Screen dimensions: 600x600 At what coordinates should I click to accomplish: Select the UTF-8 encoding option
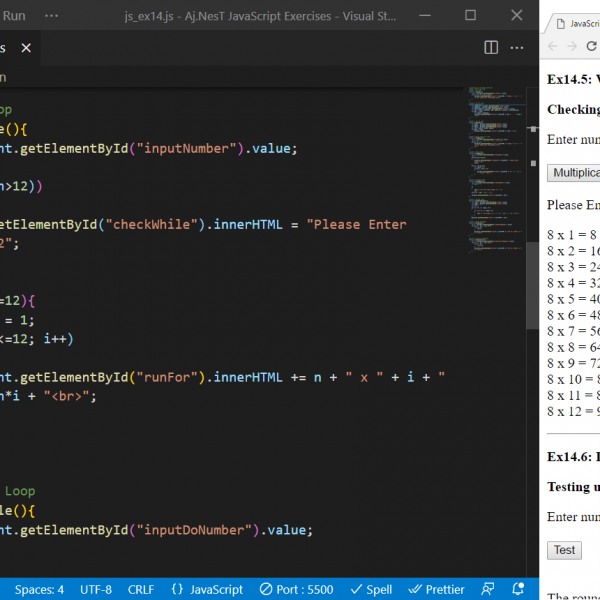coord(96,589)
